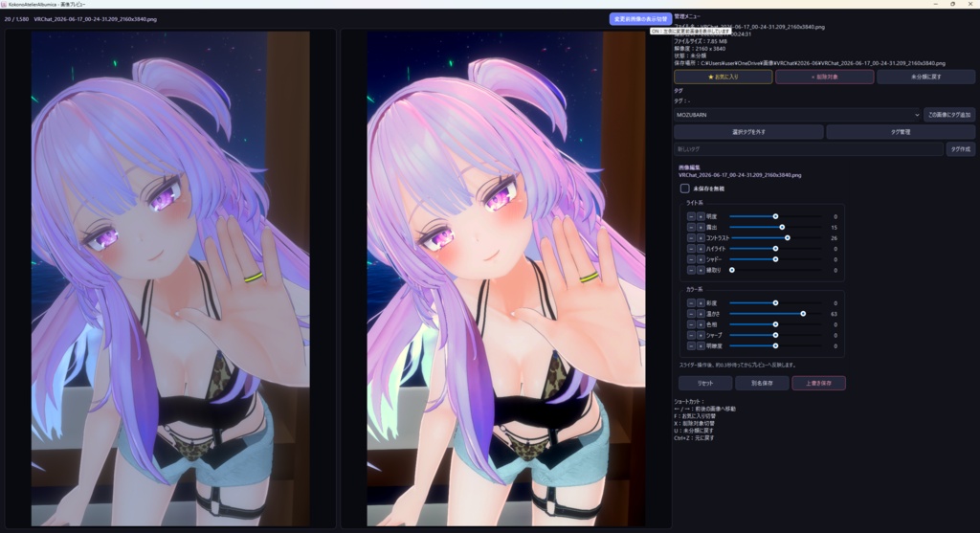
Task: Increase 色相 hue with plus button
Action: click(x=701, y=324)
